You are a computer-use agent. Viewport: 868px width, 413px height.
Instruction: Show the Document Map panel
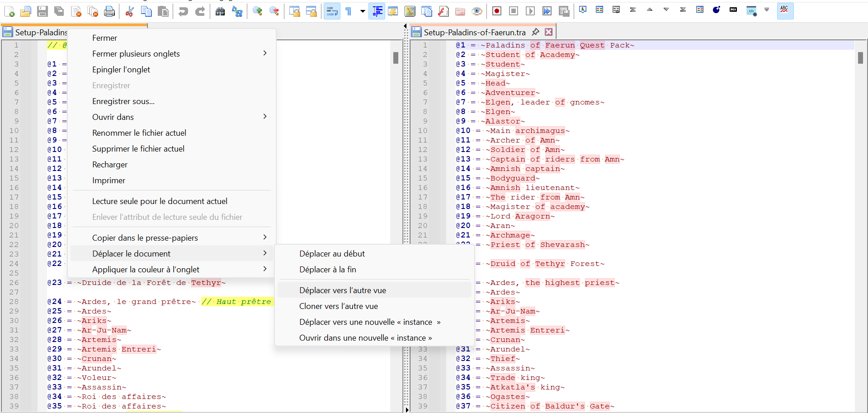[410, 11]
